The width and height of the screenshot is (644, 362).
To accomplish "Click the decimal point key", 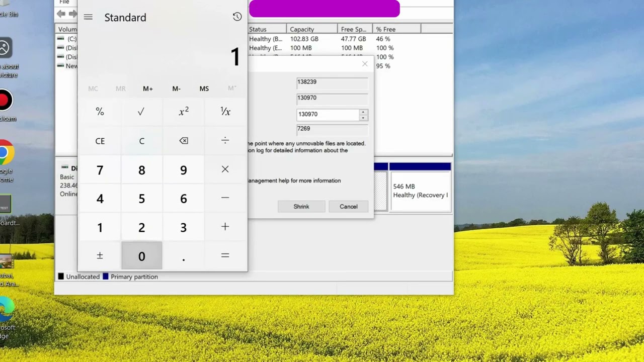I will point(184,256).
